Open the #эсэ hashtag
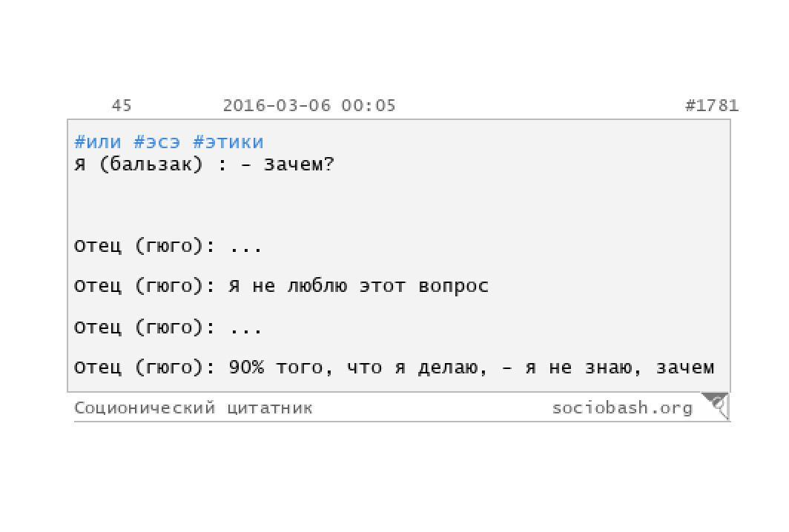789x532 pixels. [x=157, y=142]
